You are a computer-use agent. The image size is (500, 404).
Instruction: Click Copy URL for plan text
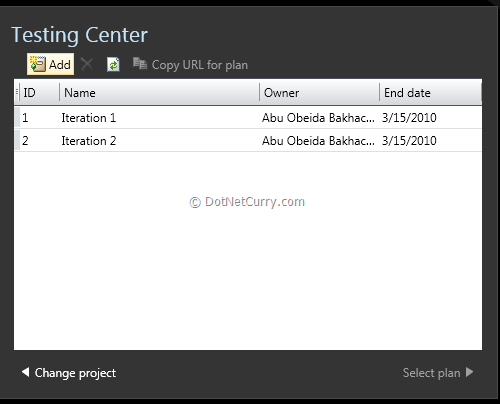200,65
